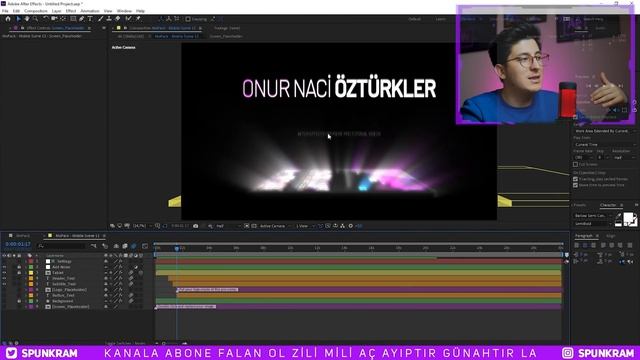Open the Graph Editor in the timeline
The width and height of the screenshot is (640, 360).
pos(145,246)
